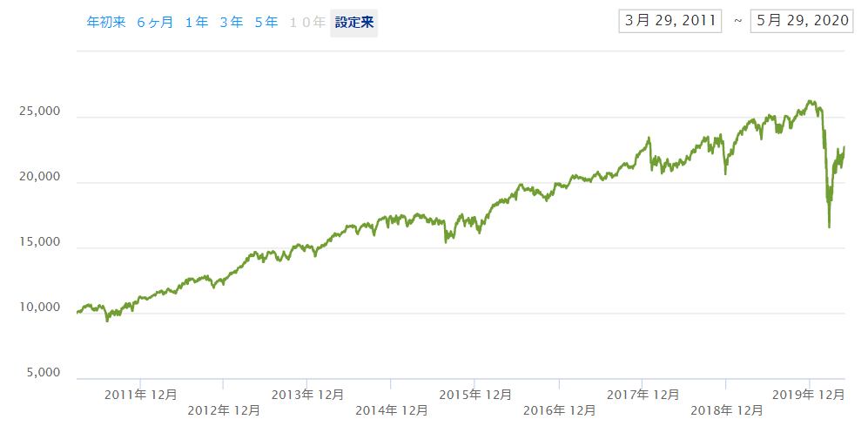Select the 3年 period tab

232,23
